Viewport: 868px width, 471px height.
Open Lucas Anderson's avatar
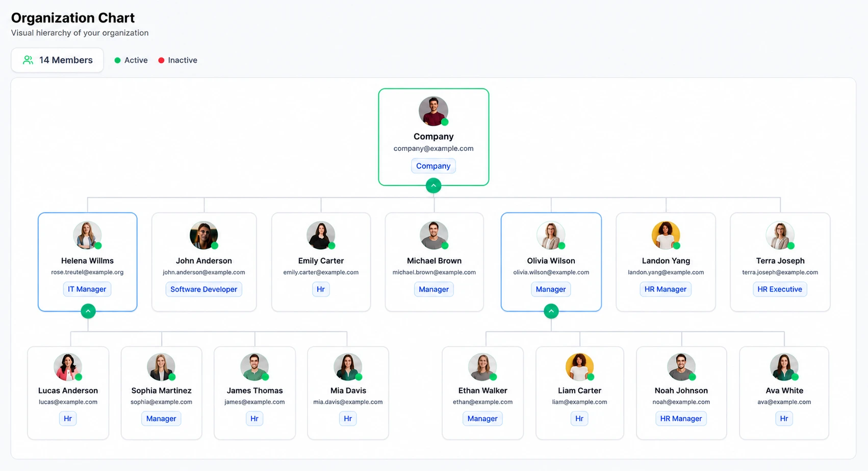click(x=68, y=367)
